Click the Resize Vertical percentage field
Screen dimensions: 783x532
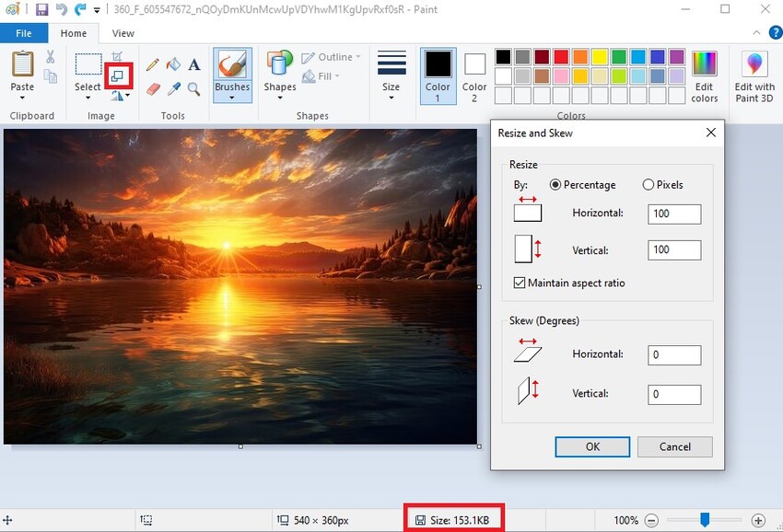674,250
